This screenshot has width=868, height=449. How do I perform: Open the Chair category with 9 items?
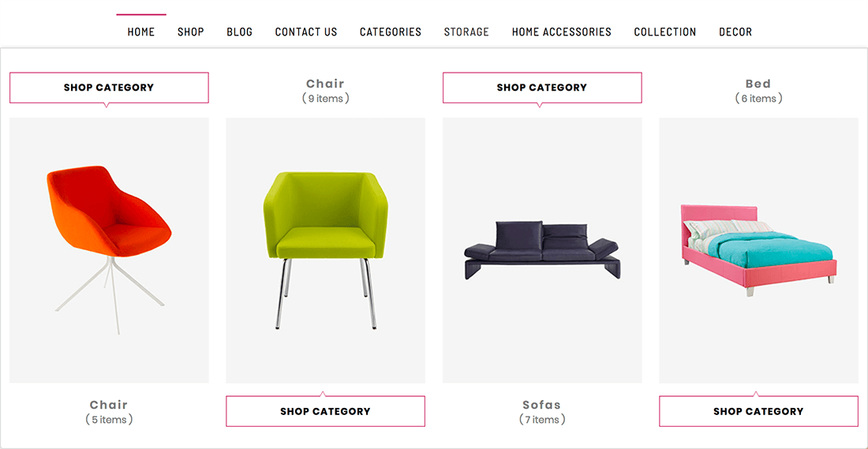tap(325, 84)
